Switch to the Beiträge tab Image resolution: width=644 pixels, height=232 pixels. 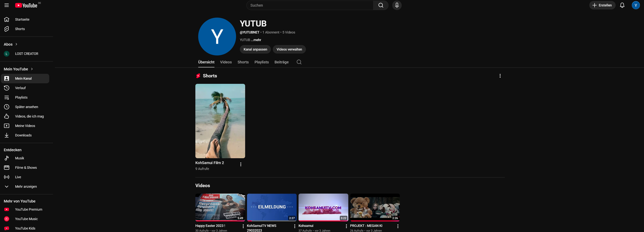tap(281, 62)
